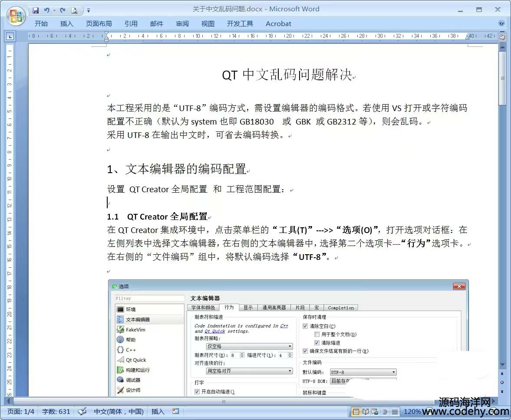This screenshot has width=511, height=420.
Task: Open the 用空格对齐 dropdown
Action: (249, 371)
